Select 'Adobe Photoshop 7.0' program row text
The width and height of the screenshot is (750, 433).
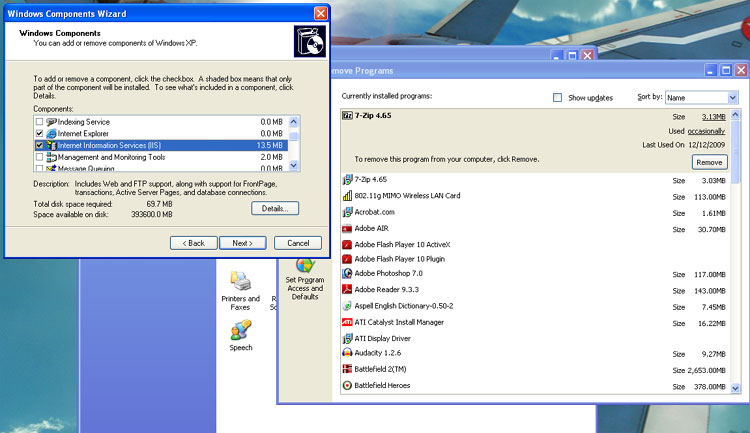pyautogui.click(x=388, y=273)
